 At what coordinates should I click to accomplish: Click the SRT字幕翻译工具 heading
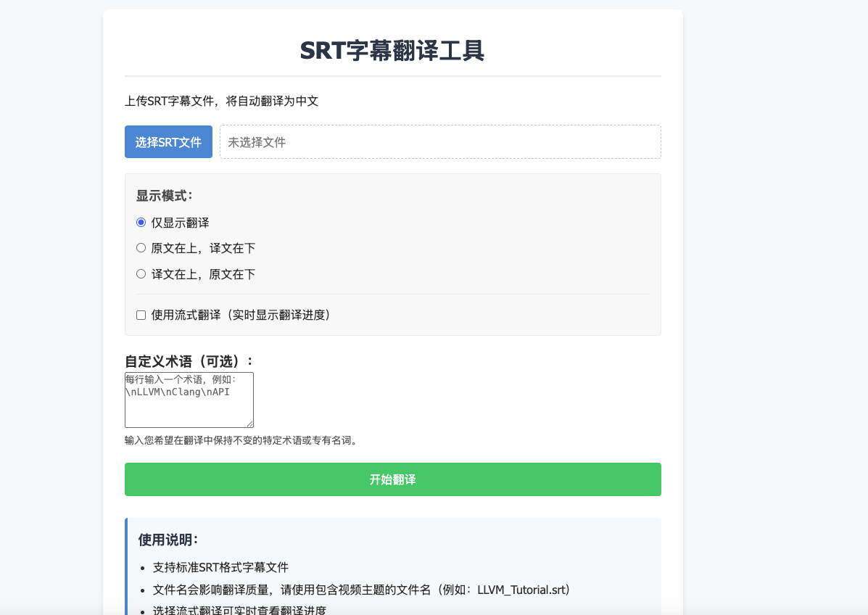pos(392,50)
